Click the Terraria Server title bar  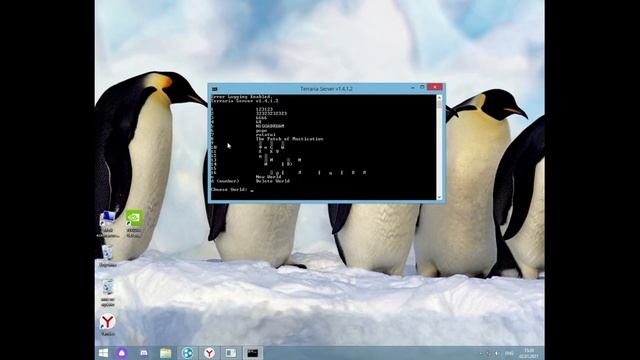pyautogui.click(x=326, y=89)
